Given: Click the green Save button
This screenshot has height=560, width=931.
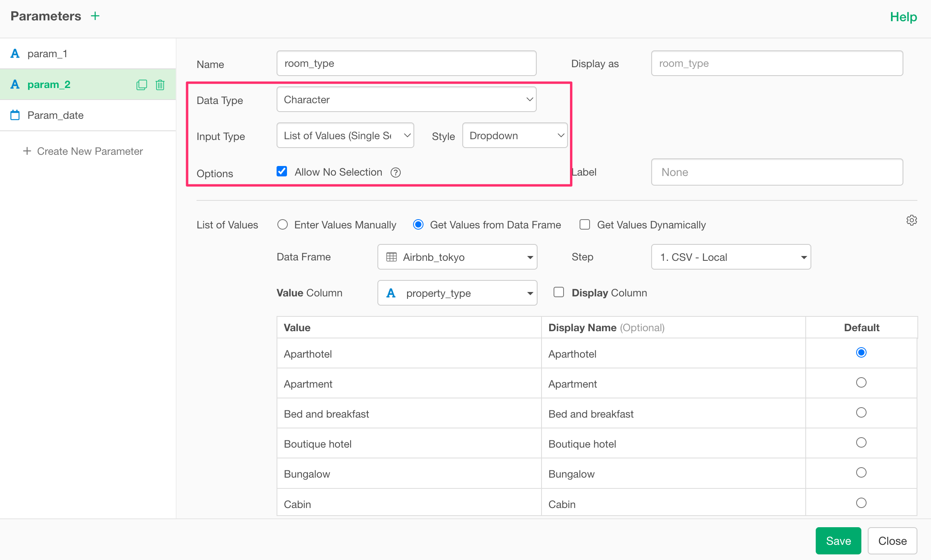Looking at the screenshot, I should [838, 541].
